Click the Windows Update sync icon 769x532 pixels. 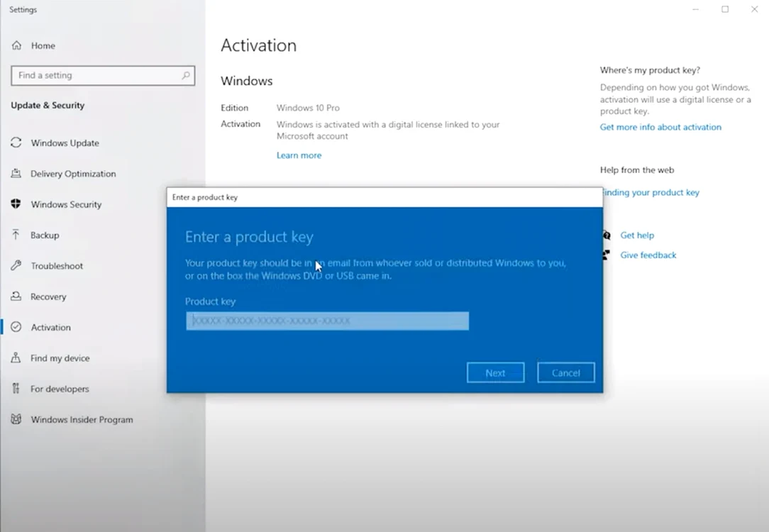(x=16, y=143)
